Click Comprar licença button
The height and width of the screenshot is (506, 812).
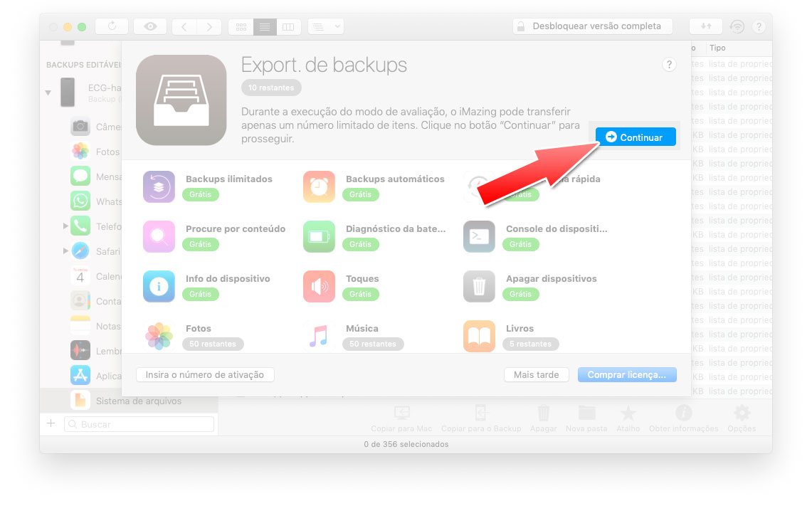pos(627,374)
